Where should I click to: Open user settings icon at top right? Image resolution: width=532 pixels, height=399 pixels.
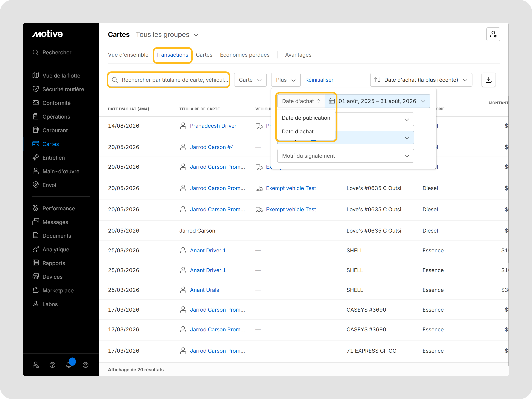[493, 34]
